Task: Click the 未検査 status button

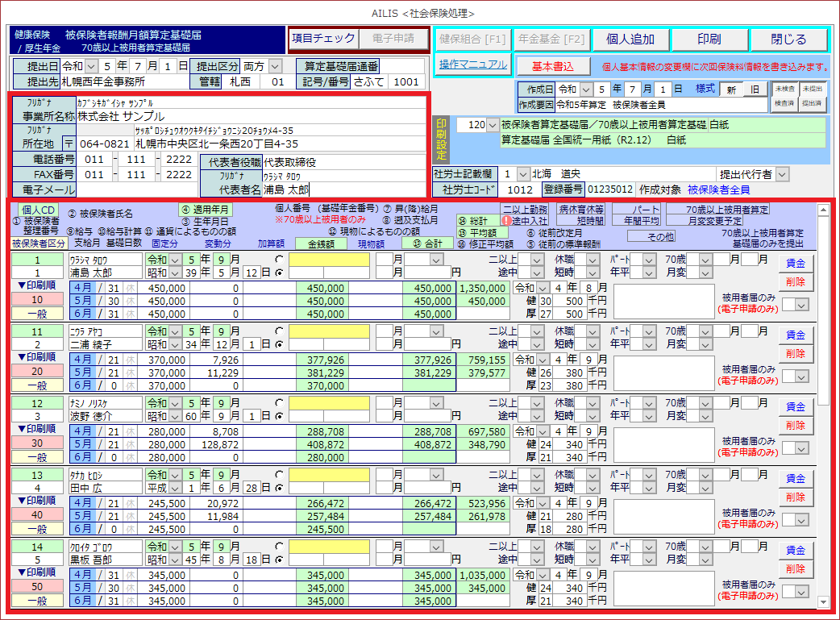Action: click(784, 89)
